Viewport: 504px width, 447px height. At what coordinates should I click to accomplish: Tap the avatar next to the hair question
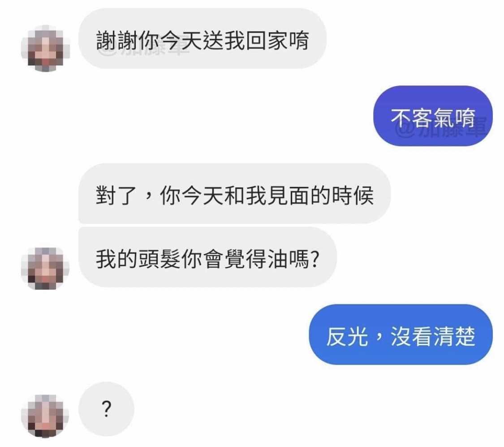point(45,268)
